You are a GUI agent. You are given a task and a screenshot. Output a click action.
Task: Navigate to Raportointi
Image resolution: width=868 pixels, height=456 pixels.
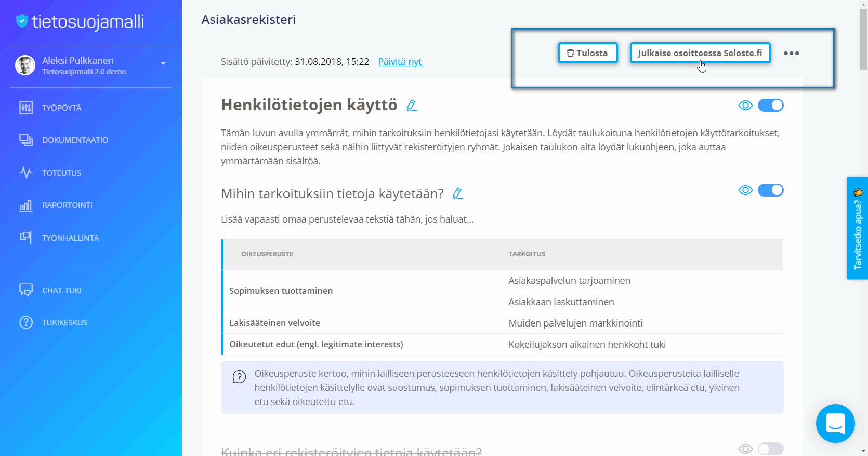coord(67,205)
